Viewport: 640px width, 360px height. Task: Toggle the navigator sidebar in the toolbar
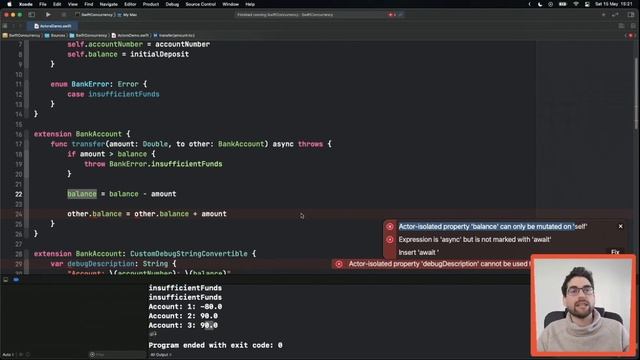tap(31, 15)
